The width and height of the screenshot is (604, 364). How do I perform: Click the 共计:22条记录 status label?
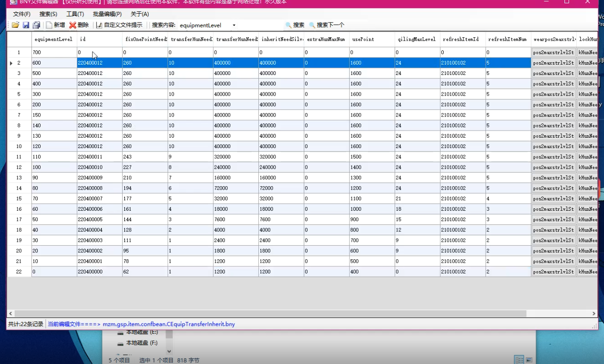[25, 324]
